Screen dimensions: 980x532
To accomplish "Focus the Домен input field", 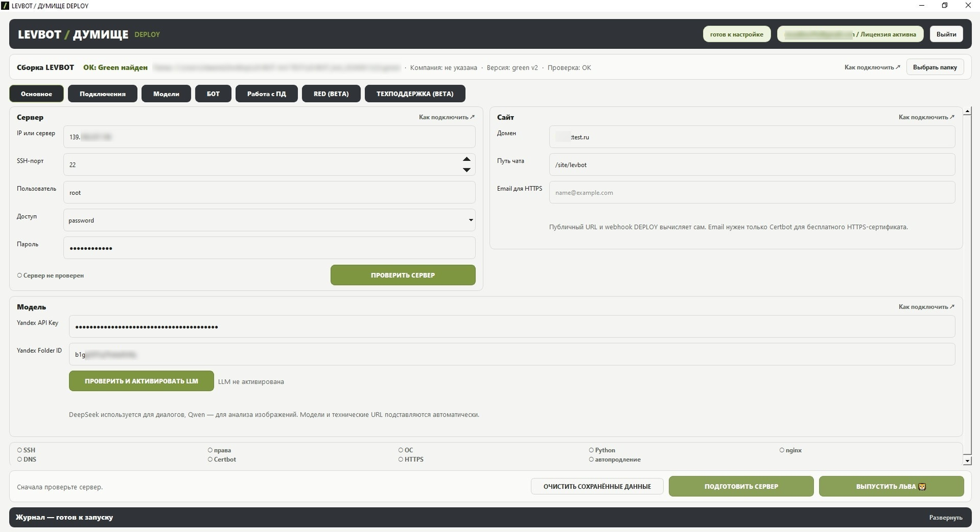I will pyautogui.click(x=752, y=137).
